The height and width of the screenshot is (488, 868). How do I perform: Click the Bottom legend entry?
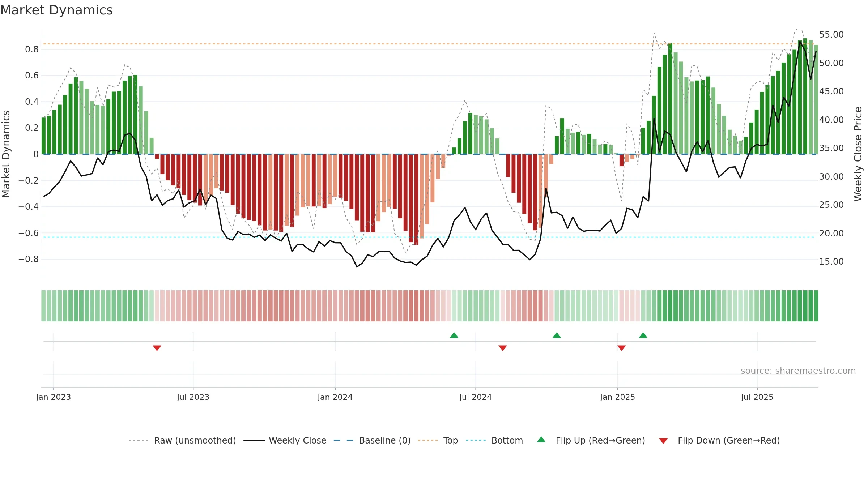click(494, 440)
